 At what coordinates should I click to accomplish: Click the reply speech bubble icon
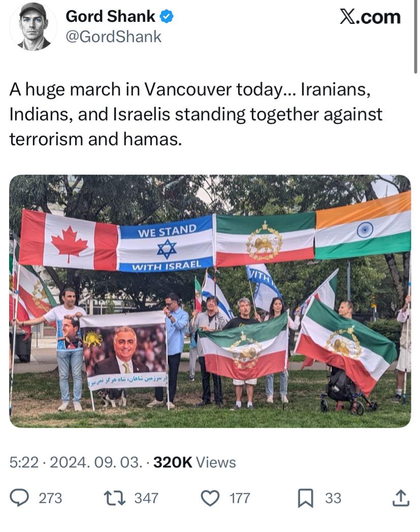[19, 498]
